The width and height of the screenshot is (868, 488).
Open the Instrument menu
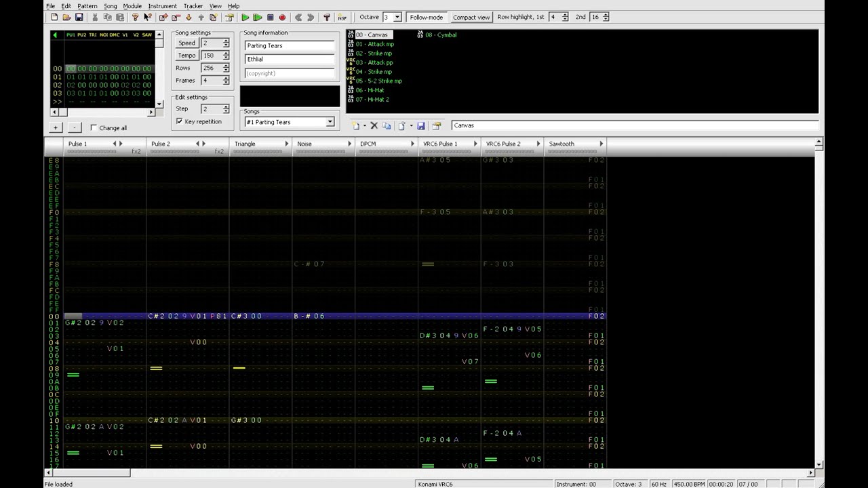point(162,6)
